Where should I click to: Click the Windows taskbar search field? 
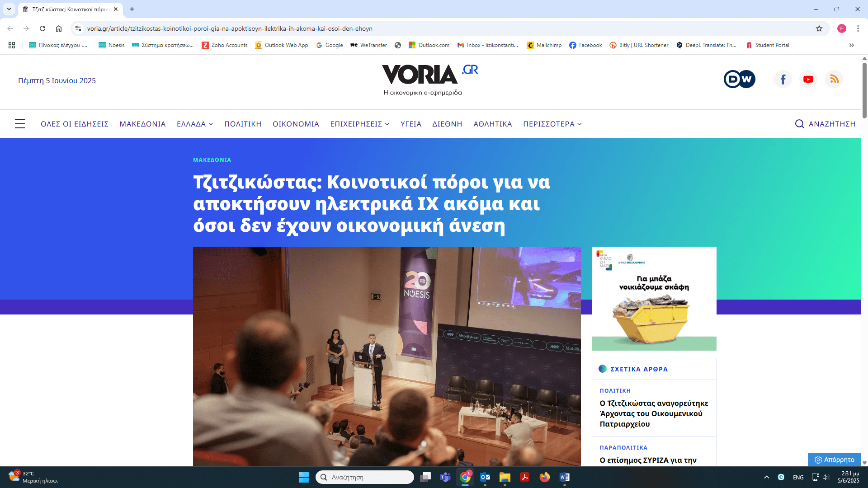pyautogui.click(x=364, y=477)
